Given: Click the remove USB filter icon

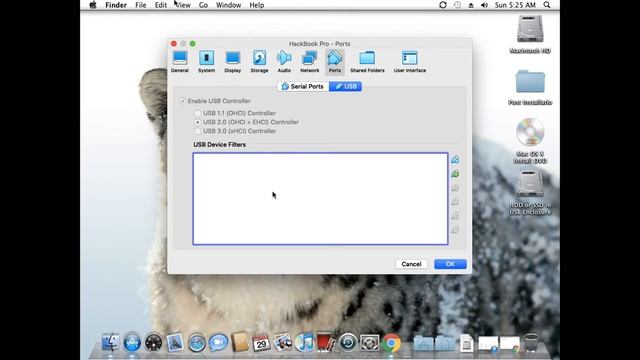Looking at the screenshot, I should [x=455, y=201].
